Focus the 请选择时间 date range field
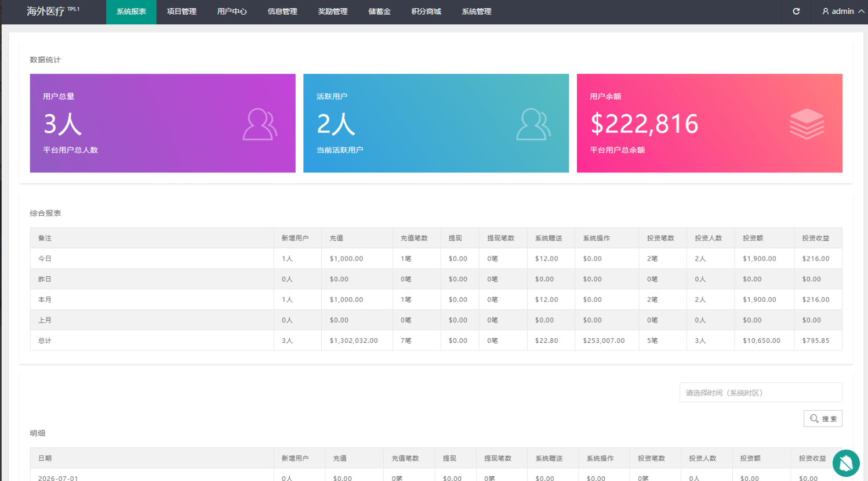The image size is (868, 481). (761, 392)
